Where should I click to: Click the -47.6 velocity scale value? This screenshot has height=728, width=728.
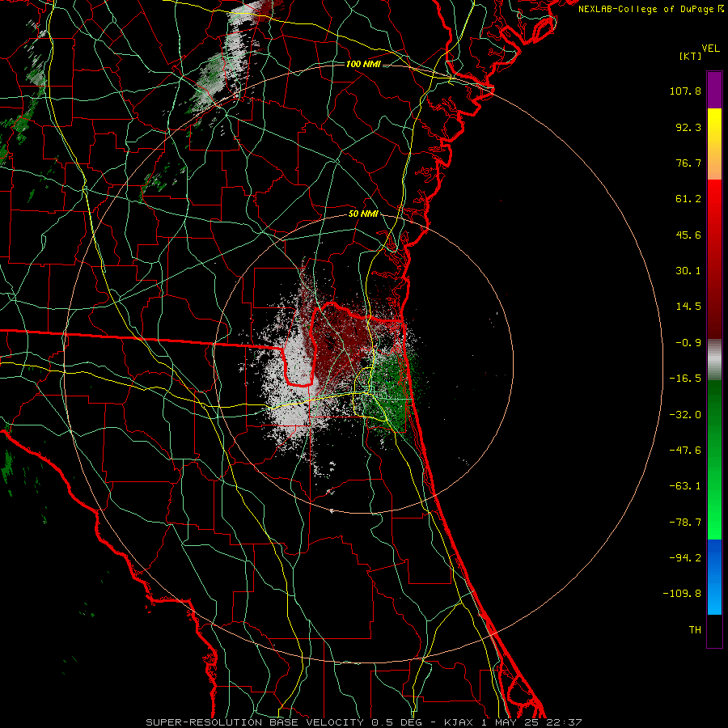[685, 451]
